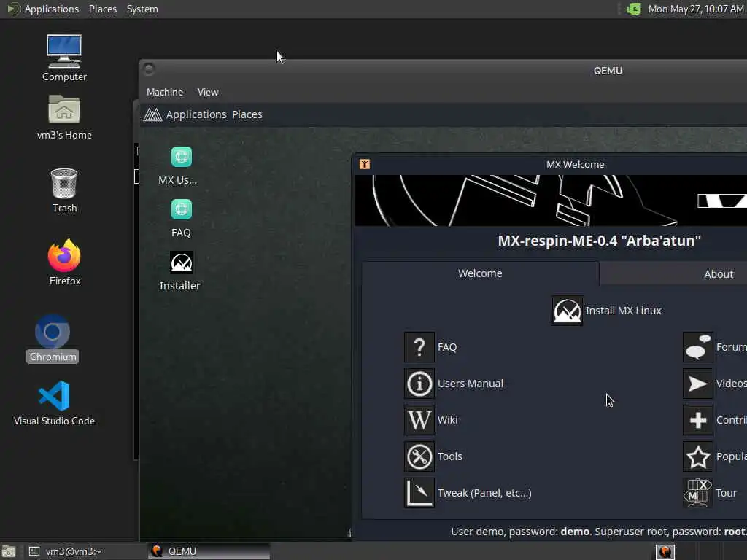This screenshot has height=560, width=747.
Task: Click the tray icon in bottom-right panel
Action: [665, 551]
